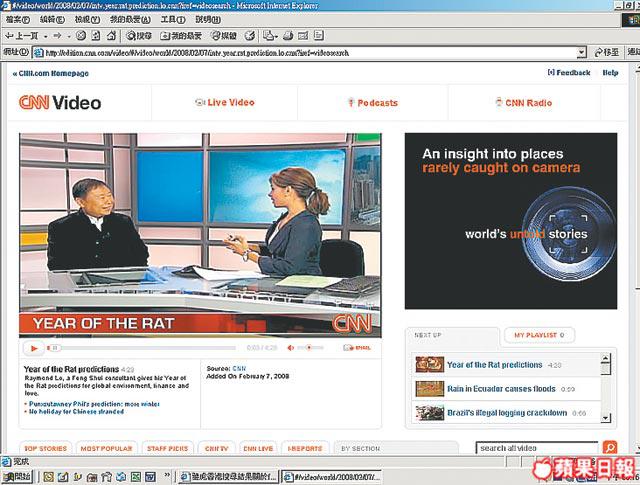The image size is (640, 485).
Task: Open the 檔案 (File) menu
Action: click(18, 19)
